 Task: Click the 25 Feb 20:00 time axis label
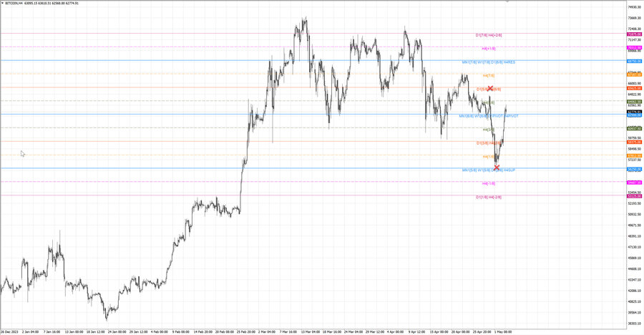tap(245, 331)
